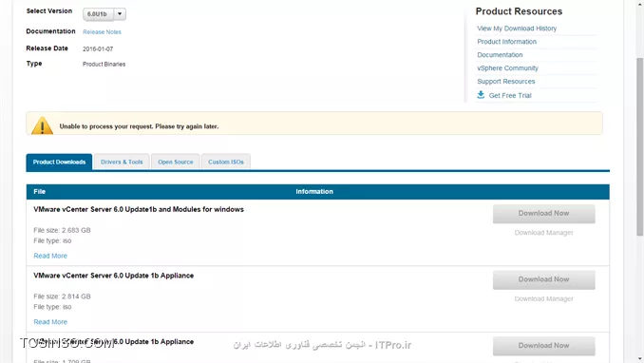644x363 pixels.
Task: Download the third vCenter Appliance file
Action: click(x=543, y=346)
